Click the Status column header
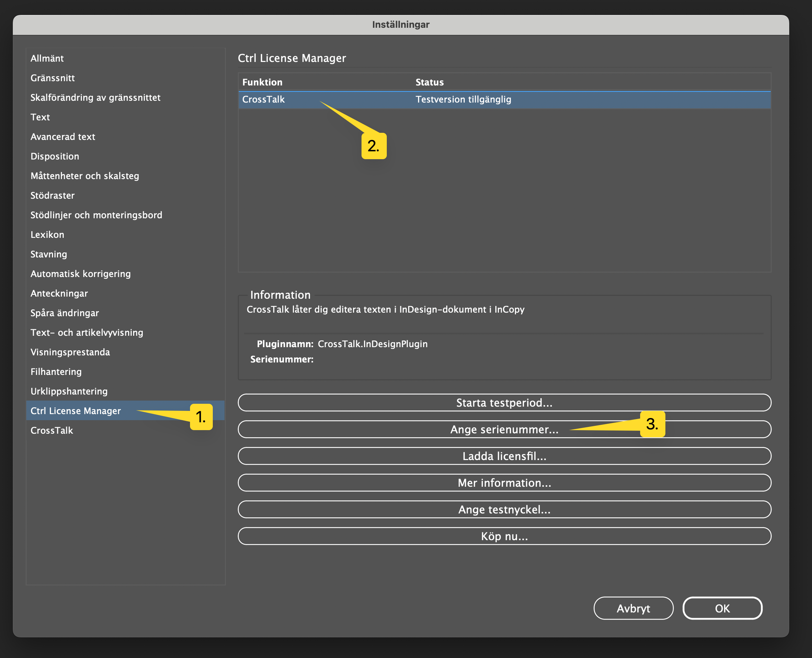This screenshot has height=658, width=812. 429,82
